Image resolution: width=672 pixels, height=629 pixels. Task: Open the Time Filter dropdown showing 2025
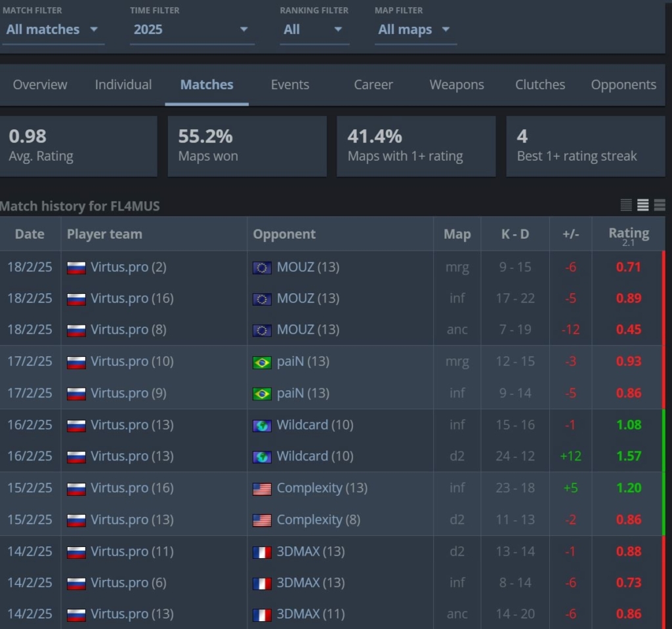coord(192,30)
